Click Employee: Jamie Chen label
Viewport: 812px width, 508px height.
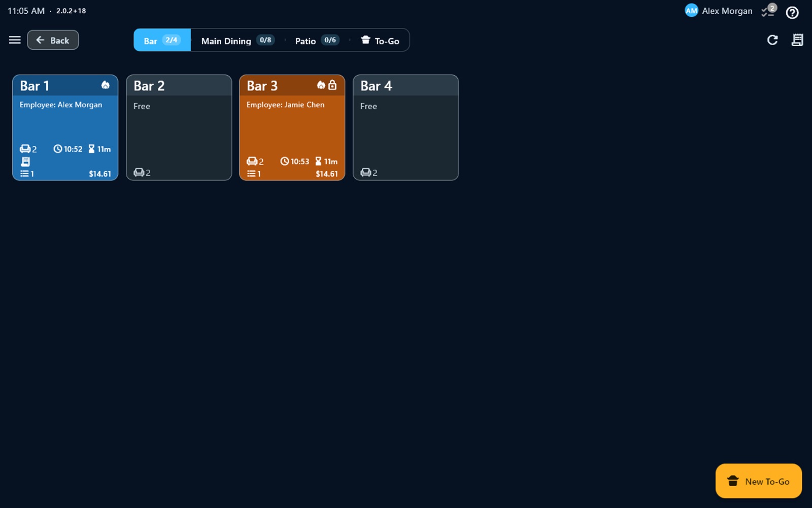[285, 105]
